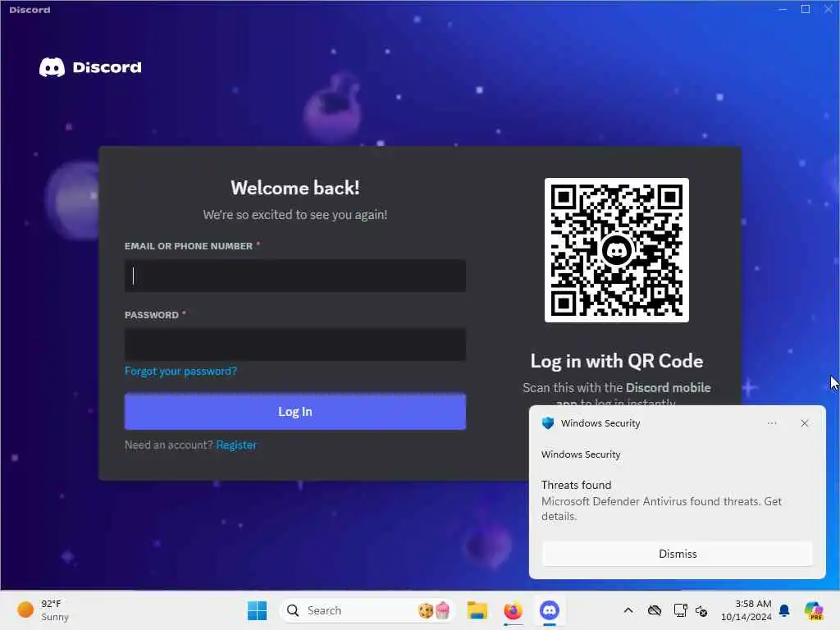840x630 pixels.
Task: Focus the Email or Phone Number field
Action: coord(295,276)
